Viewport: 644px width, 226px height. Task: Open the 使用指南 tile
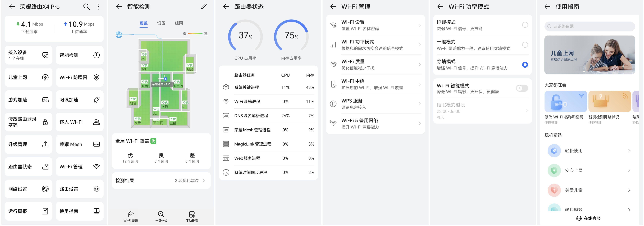(x=80, y=211)
